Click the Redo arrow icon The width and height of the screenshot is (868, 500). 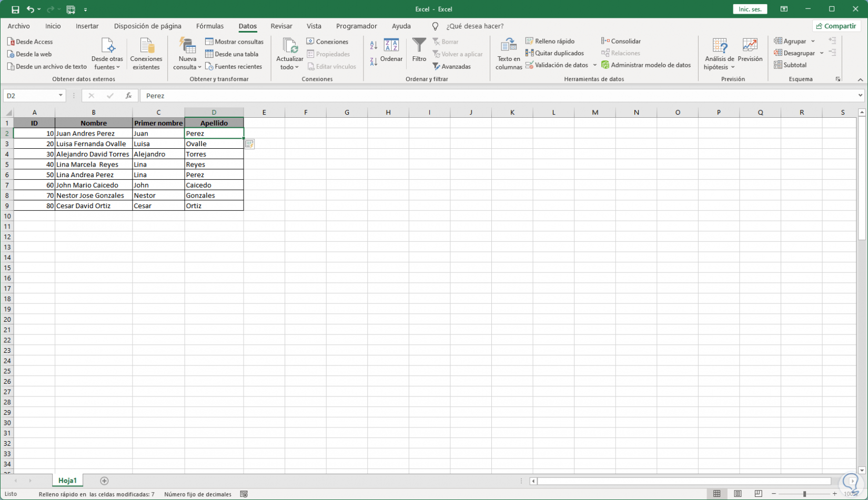pyautogui.click(x=51, y=9)
